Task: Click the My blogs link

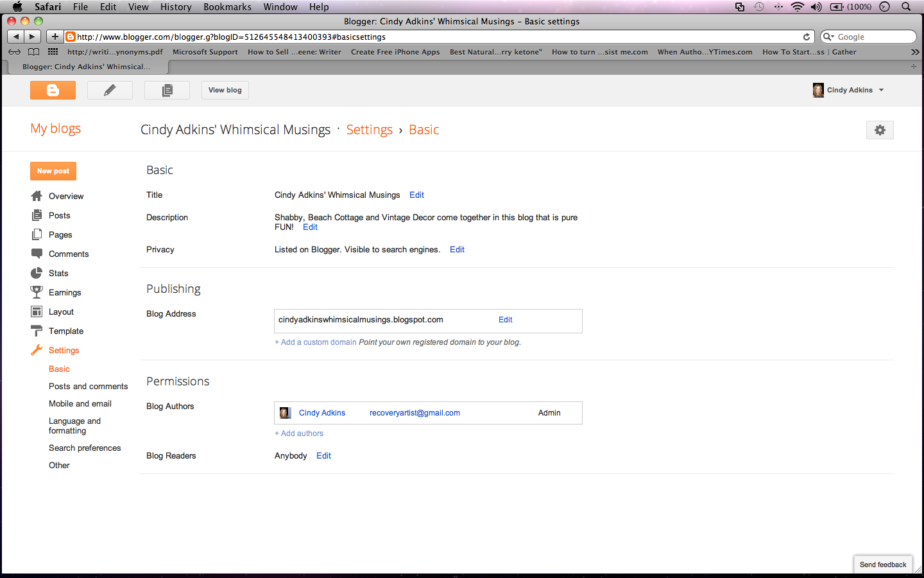Action: coord(56,128)
